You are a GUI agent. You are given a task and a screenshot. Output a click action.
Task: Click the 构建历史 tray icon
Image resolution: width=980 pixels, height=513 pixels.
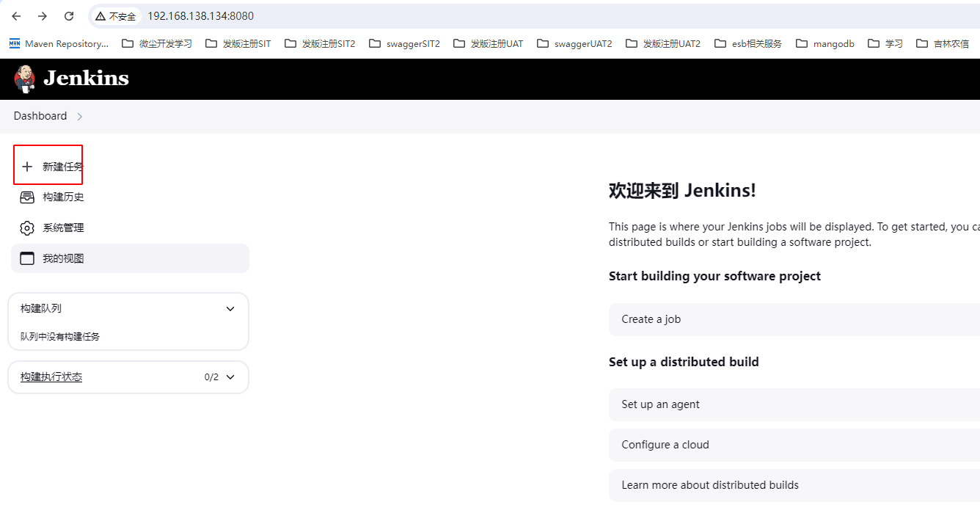point(27,197)
